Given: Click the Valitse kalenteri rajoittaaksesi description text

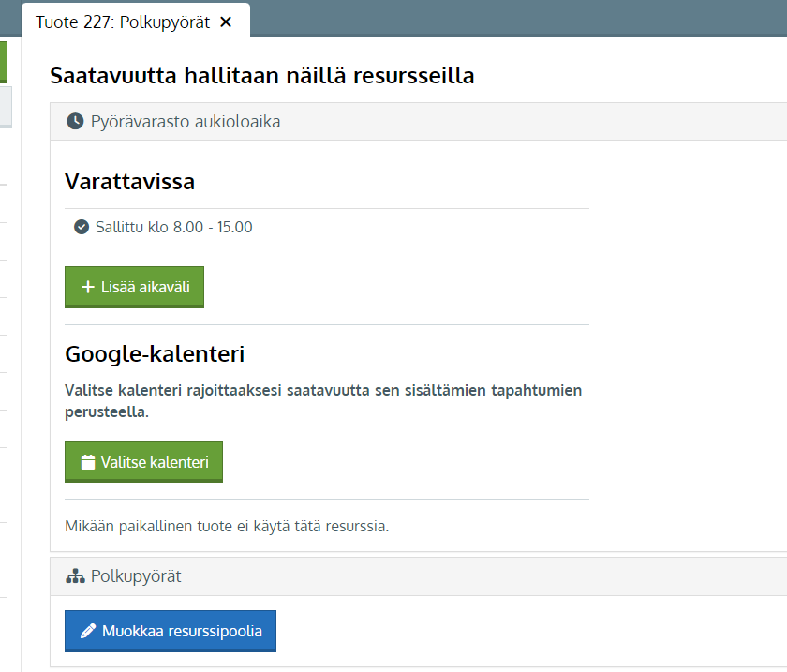Looking at the screenshot, I should pyautogui.click(x=323, y=401).
